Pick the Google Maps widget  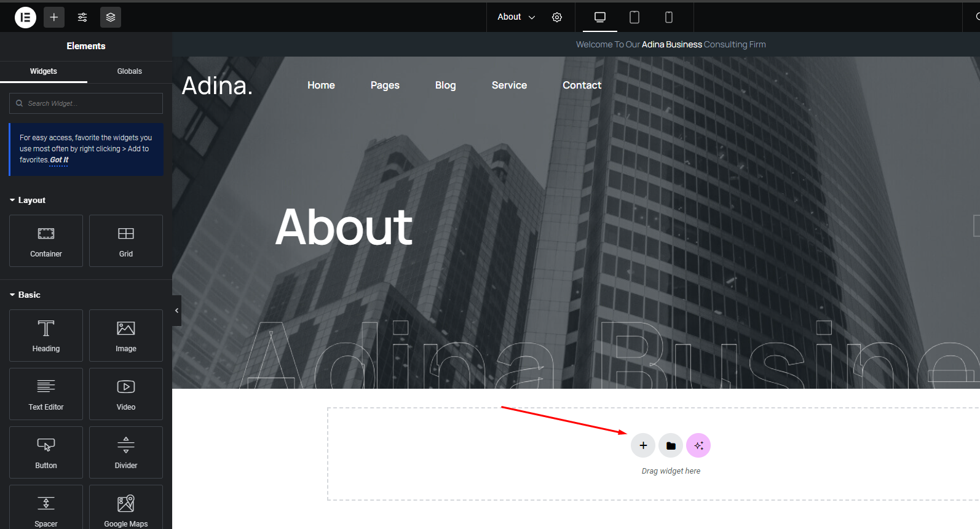tap(126, 508)
